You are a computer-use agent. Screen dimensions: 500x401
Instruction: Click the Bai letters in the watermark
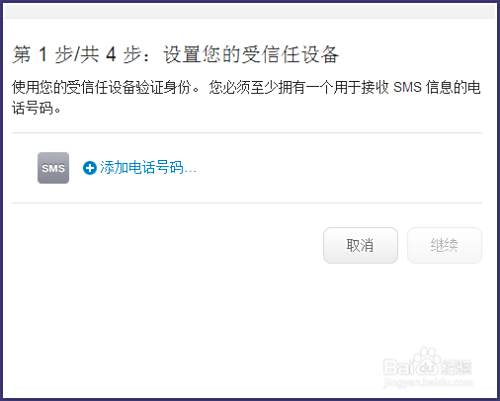click(x=398, y=367)
